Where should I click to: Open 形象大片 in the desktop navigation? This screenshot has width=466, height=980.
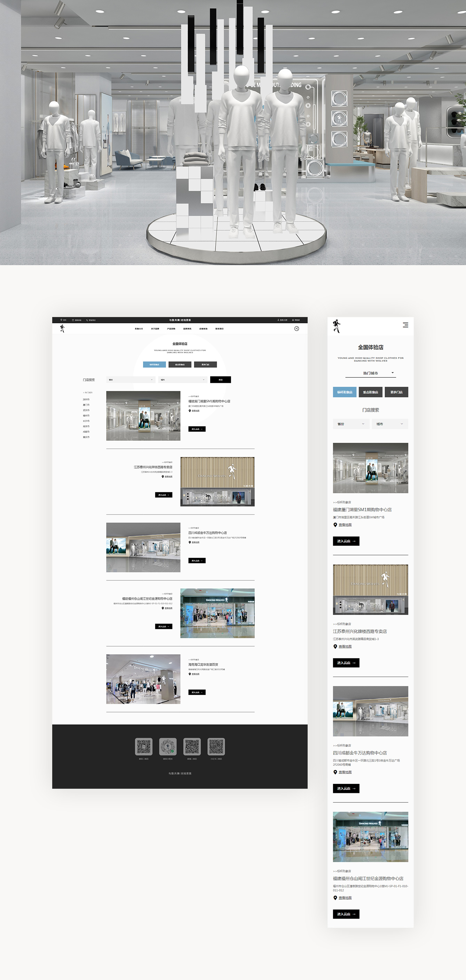(139, 329)
